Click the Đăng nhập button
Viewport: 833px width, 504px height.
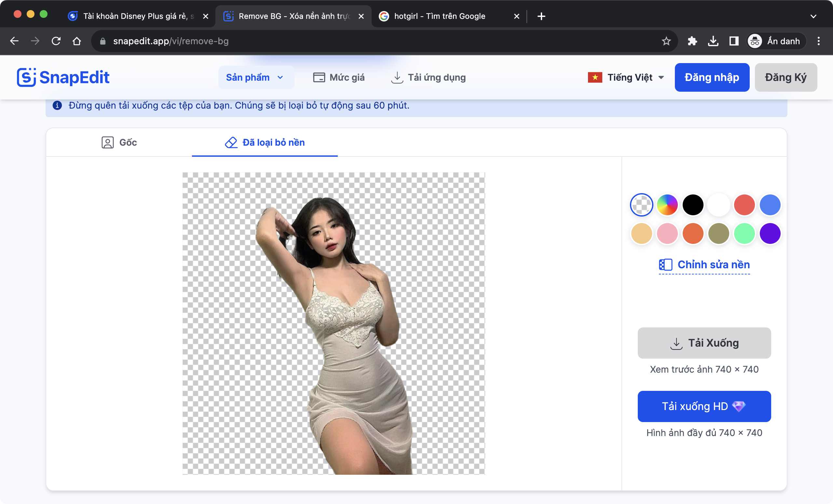[x=712, y=77]
